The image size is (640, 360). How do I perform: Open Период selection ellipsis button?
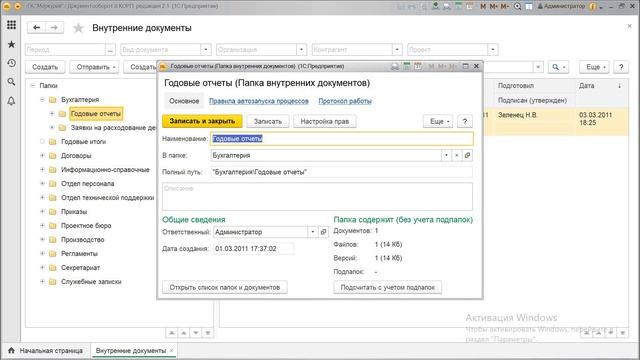110,50
